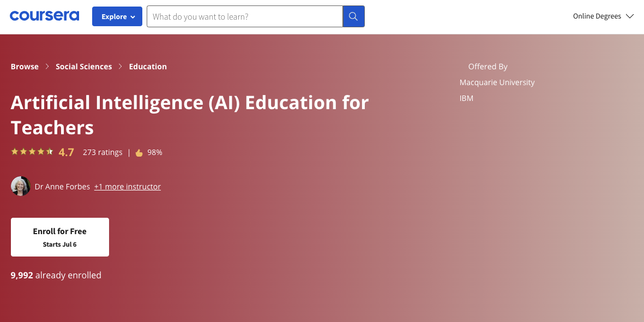Navigate to the Education breadcrumb
644x322 pixels.
148,66
